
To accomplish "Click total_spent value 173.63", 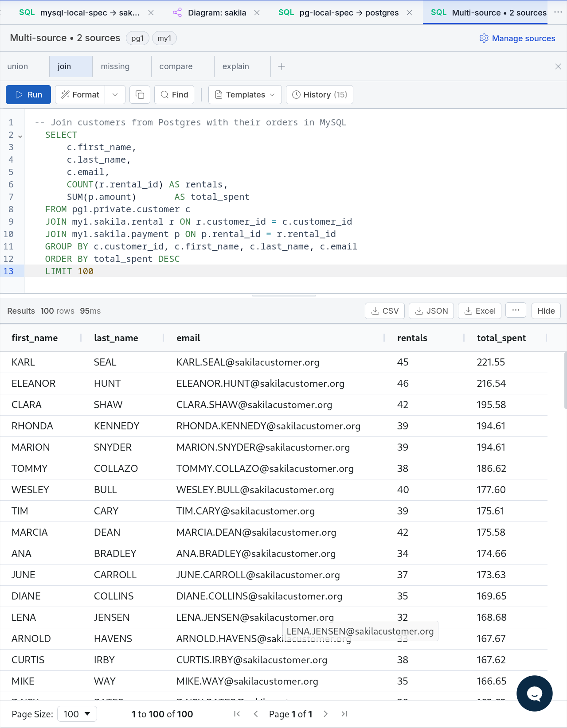I will click(506, 575).
